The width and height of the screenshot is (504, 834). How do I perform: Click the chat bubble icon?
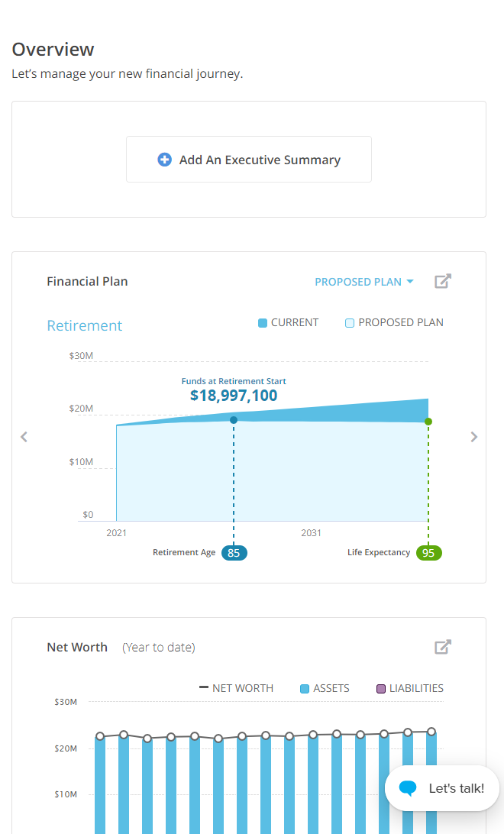[x=408, y=788]
